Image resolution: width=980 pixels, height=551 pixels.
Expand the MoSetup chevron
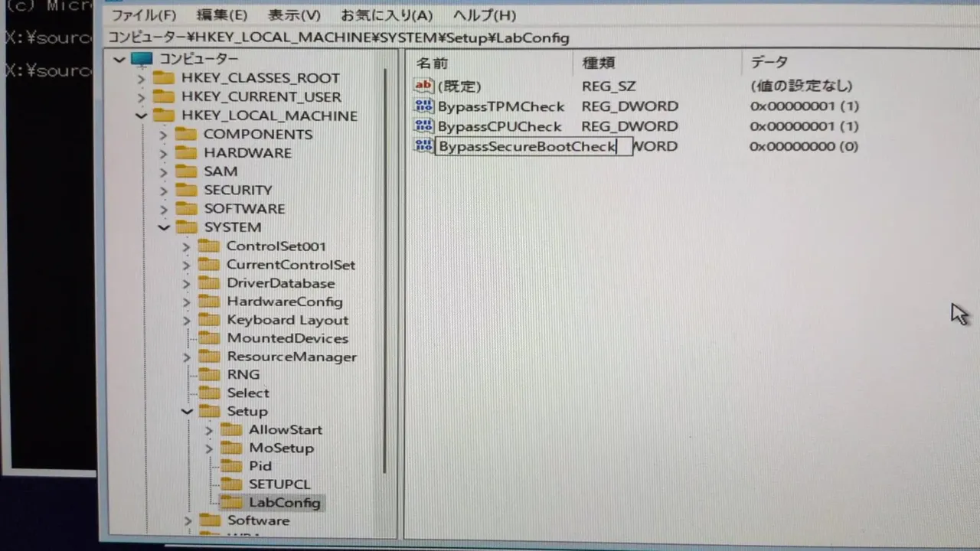point(209,448)
